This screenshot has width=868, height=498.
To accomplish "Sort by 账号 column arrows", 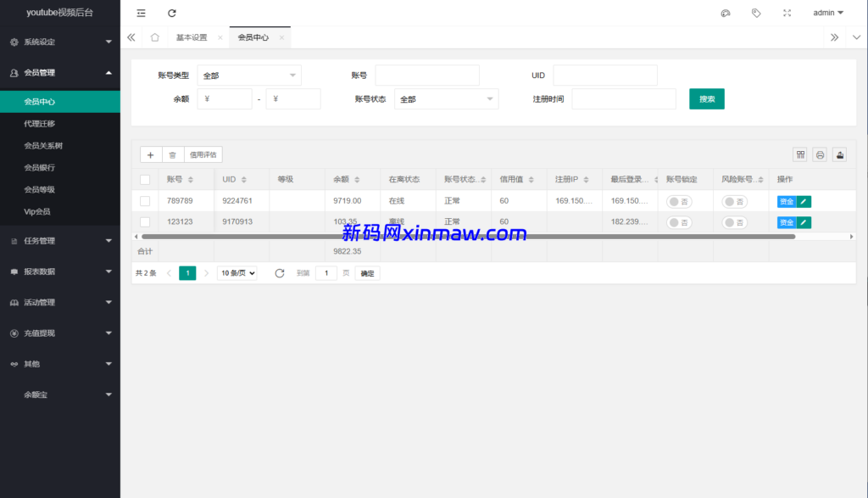I will [x=191, y=180].
